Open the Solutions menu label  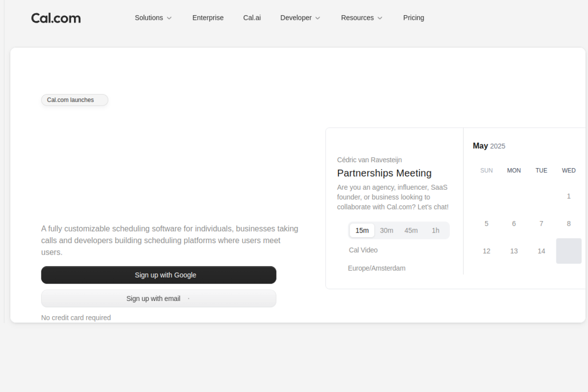(149, 18)
